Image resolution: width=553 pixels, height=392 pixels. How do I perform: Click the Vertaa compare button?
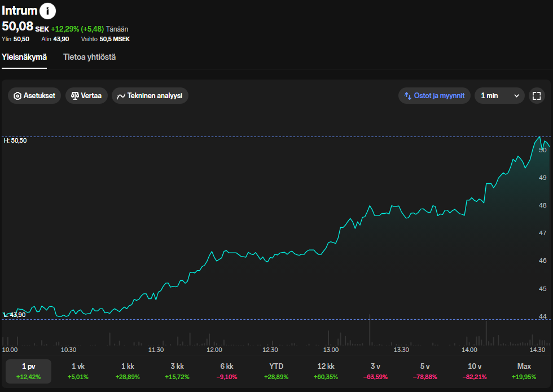coord(87,96)
